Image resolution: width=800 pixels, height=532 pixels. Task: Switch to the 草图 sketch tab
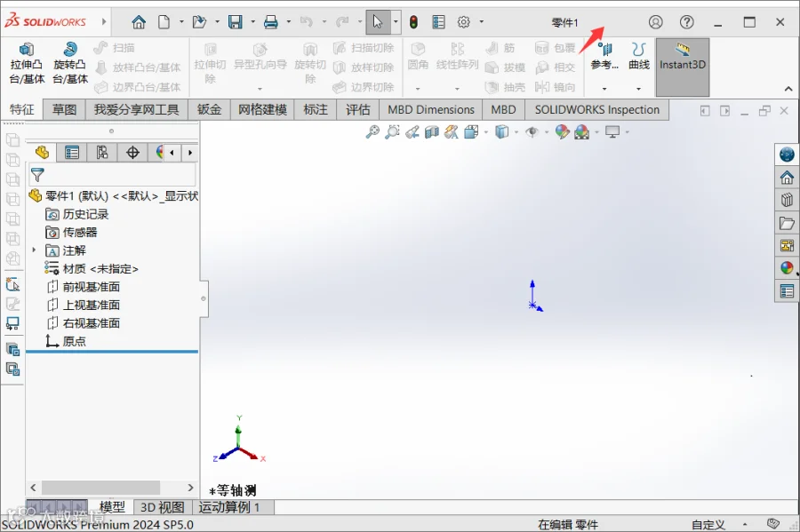tap(64, 109)
